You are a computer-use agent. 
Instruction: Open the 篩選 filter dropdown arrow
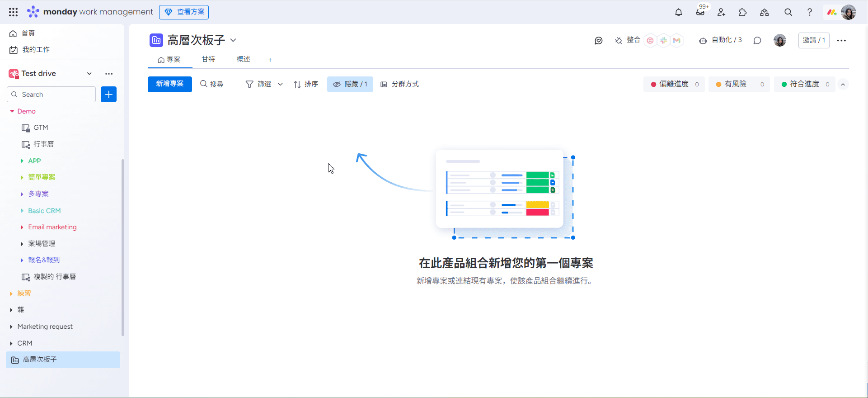280,84
